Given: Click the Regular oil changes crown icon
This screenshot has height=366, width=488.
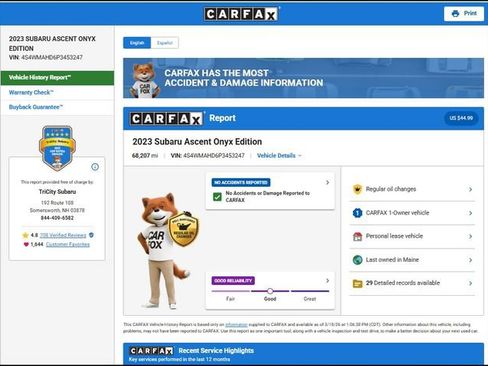Looking at the screenshot, I should point(357,189).
